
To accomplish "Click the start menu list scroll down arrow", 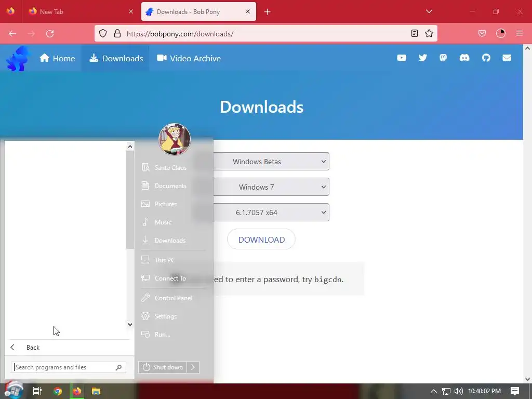I will coord(130,324).
